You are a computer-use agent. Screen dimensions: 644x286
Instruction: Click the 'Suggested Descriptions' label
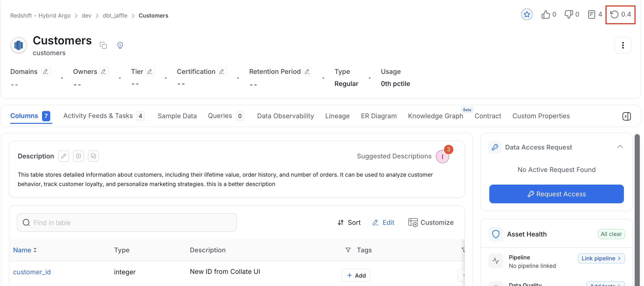point(394,156)
